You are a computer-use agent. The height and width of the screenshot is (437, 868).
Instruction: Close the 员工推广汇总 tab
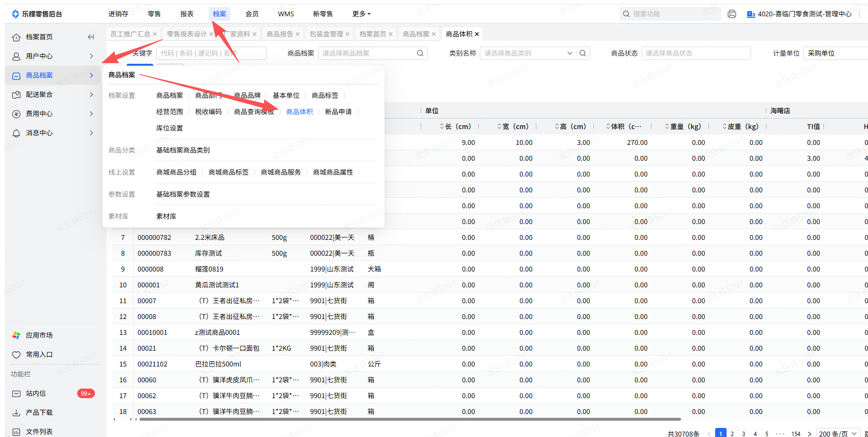click(155, 34)
